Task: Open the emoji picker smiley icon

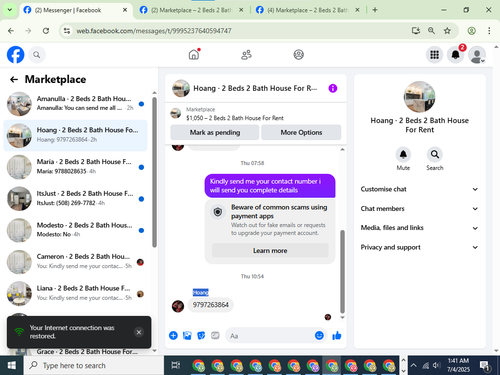Action: [319, 335]
